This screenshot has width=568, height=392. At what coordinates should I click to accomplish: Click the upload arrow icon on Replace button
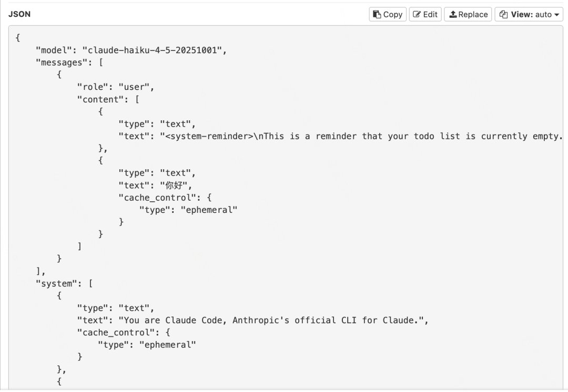pyautogui.click(x=452, y=14)
